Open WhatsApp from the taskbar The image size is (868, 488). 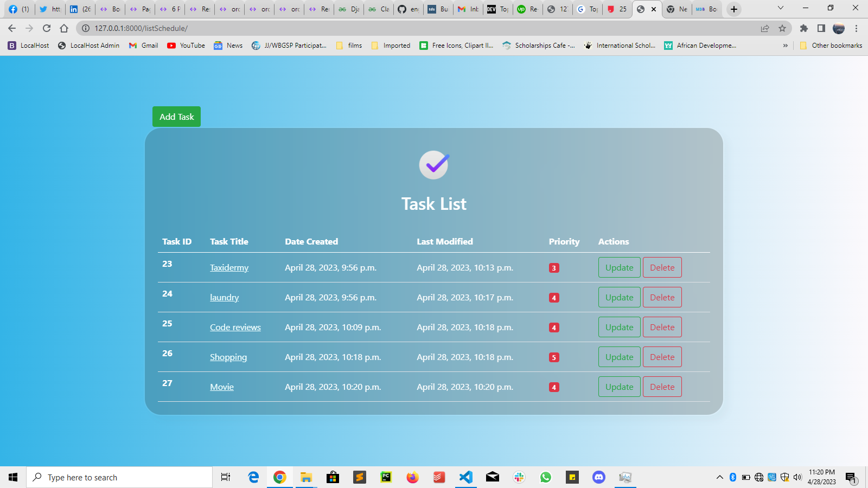[x=546, y=477]
